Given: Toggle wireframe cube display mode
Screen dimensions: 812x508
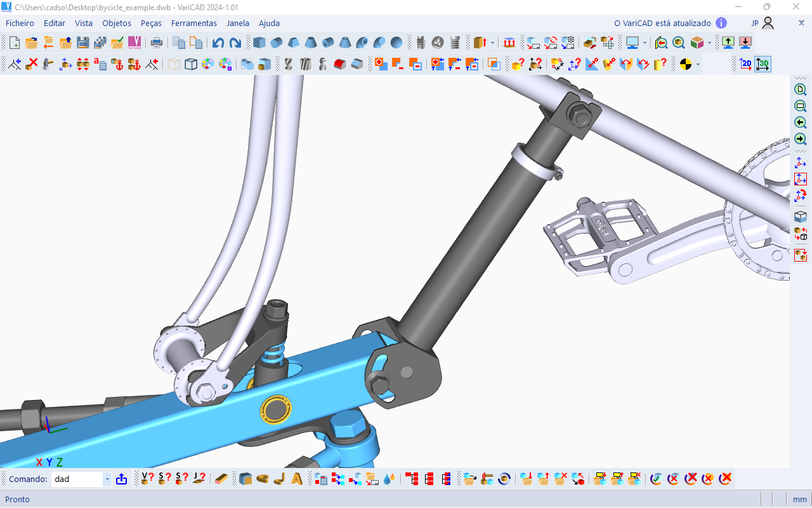Looking at the screenshot, I should (x=191, y=64).
